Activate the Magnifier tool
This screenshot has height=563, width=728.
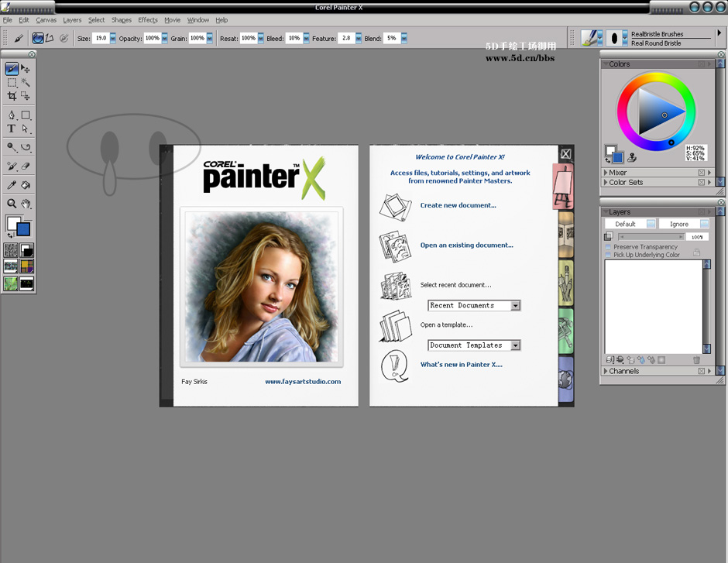pyautogui.click(x=12, y=204)
